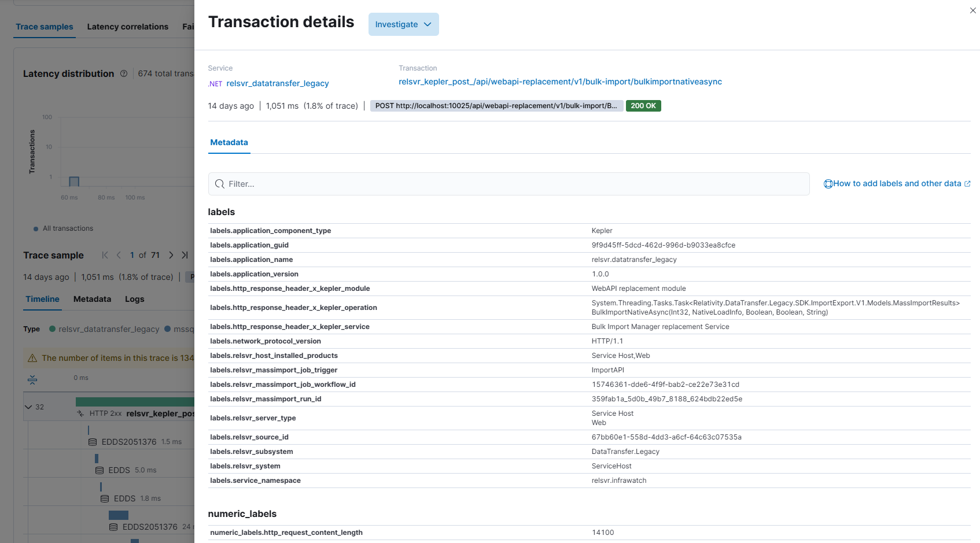Go to previous trace sample
This screenshot has height=543, width=980.
119,255
